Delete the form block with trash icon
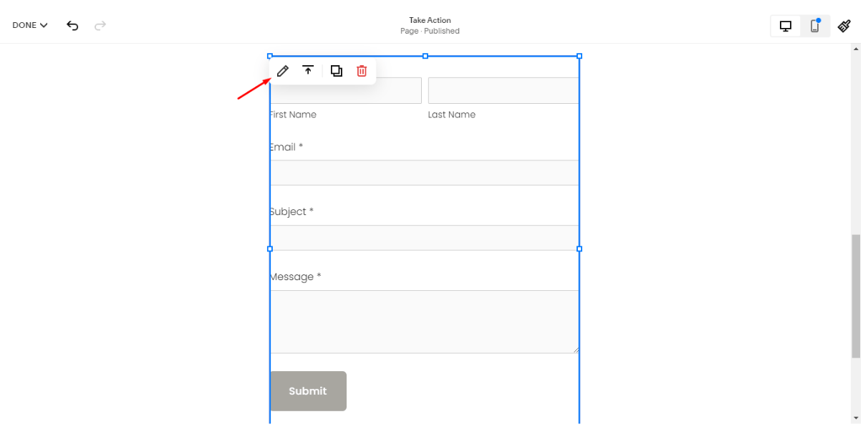The width and height of the screenshot is (868, 437). click(361, 70)
